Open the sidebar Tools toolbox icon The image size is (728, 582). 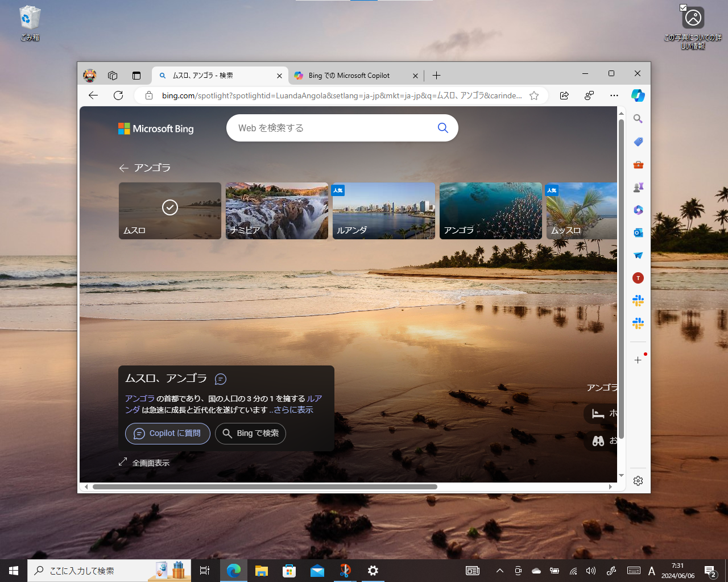click(638, 164)
